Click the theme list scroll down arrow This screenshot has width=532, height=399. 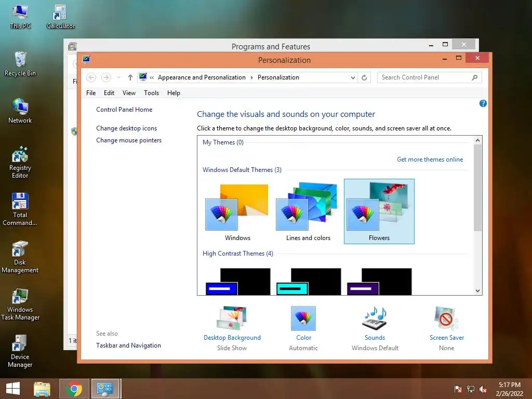coord(477,290)
